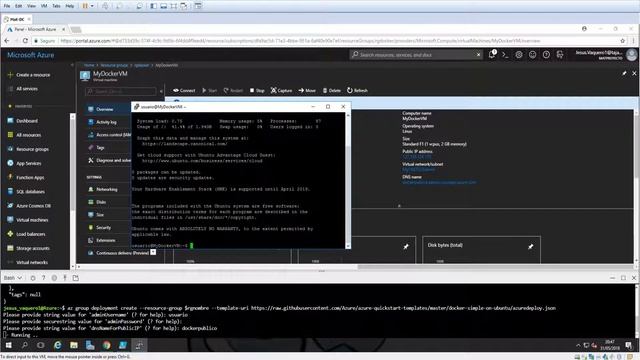Switch to Chrome in taskbar
This screenshot has height=360, width=640.
(x=107, y=345)
